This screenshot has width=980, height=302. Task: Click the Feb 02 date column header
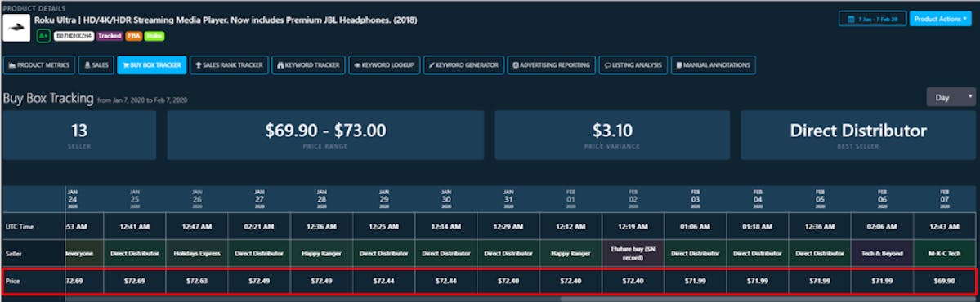tap(633, 199)
